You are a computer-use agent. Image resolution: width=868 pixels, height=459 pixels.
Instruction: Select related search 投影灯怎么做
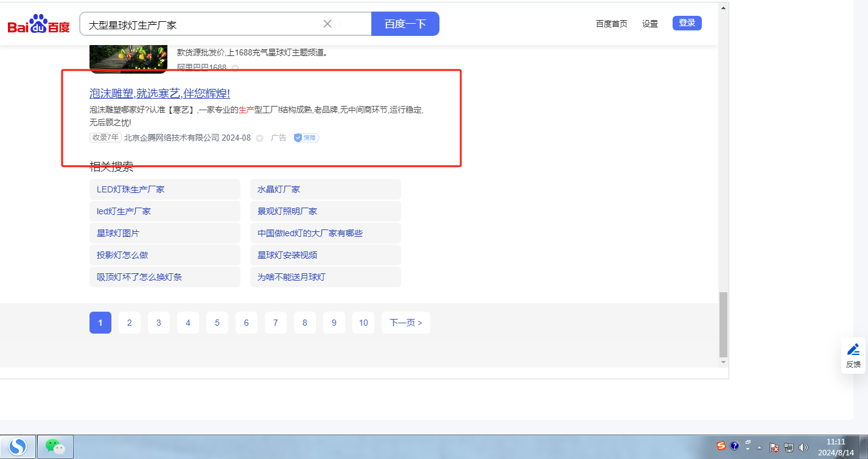tap(165, 255)
